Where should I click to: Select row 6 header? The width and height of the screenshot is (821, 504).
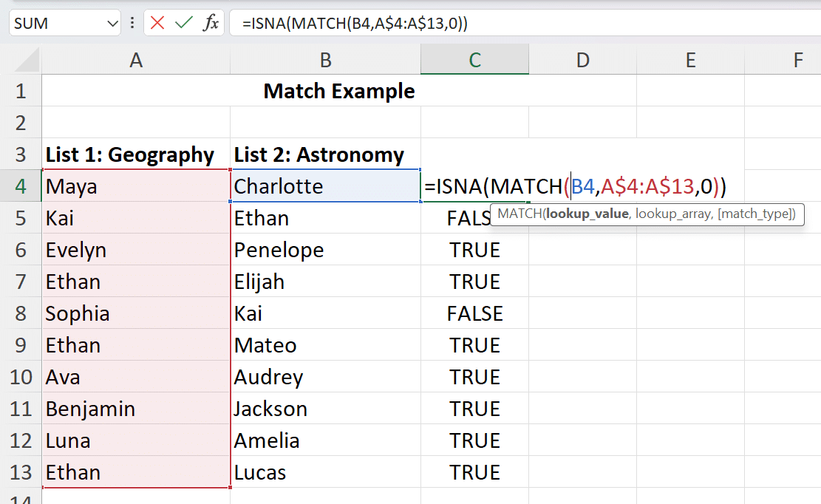21,250
